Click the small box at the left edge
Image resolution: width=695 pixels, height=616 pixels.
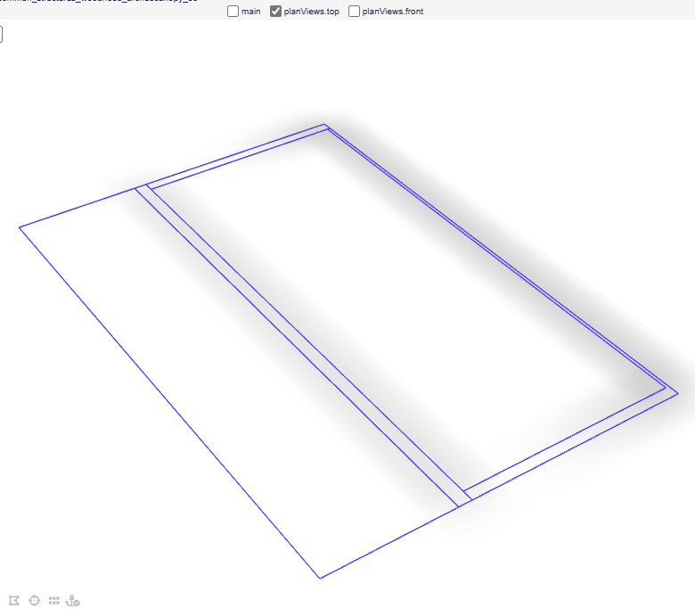click(1, 35)
